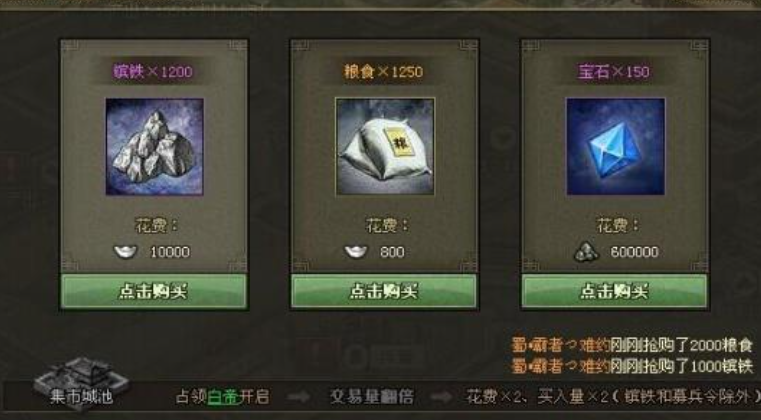Click the 2000粮食 purchase notice
This screenshot has width=761, height=420.
click(x=632, y=345)
